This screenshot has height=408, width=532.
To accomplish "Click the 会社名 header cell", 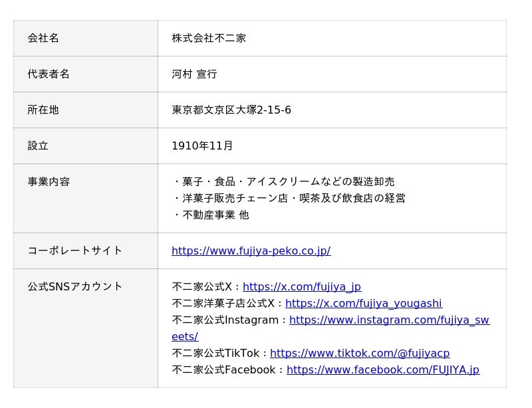I will (x=86, y=39).
